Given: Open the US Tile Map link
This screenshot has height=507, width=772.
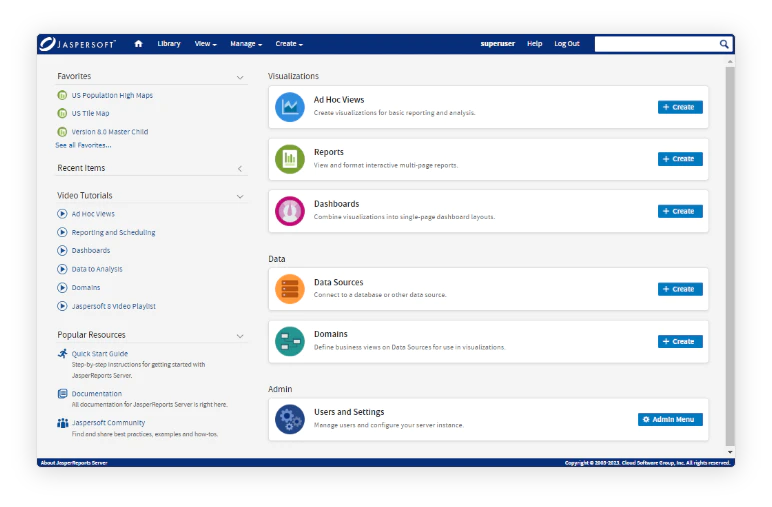Looking at the screenshot, I should [91, 113].
